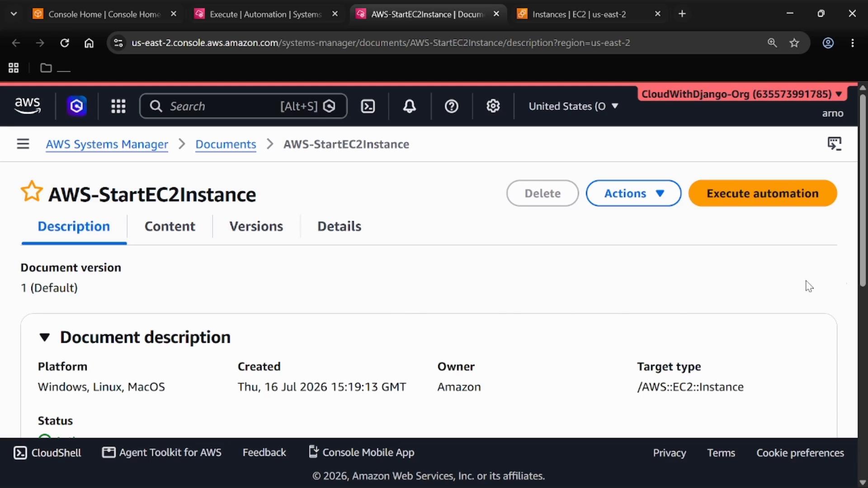View site information icon in address bar

(x=118, y=43)
